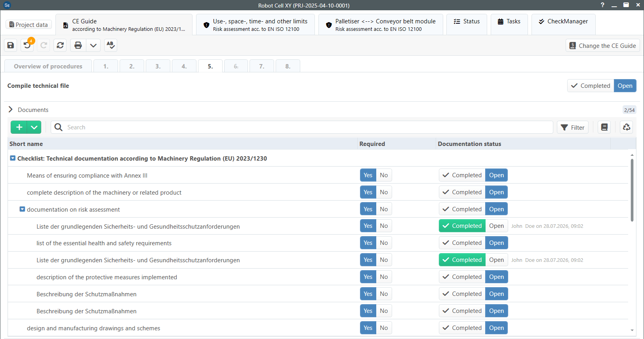Collapse documentation on risk assessment node
644x339 pixels.
[x=22, y=209]
